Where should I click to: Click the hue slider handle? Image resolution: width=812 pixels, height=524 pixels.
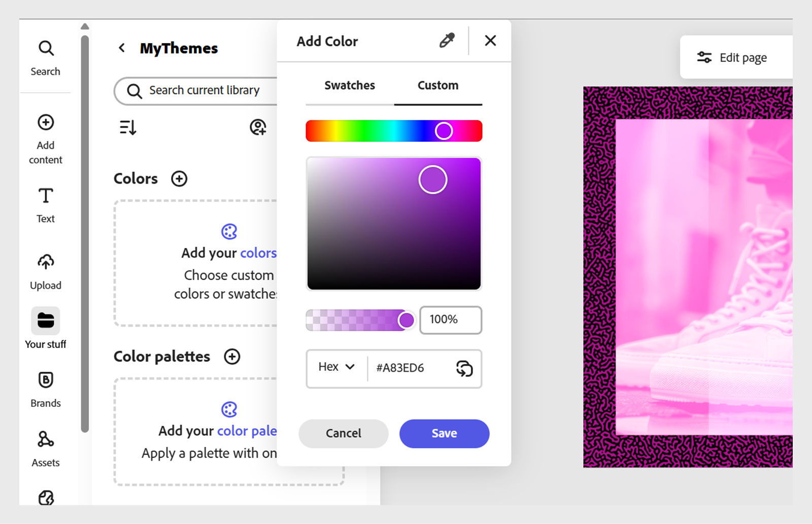[444, 131]
